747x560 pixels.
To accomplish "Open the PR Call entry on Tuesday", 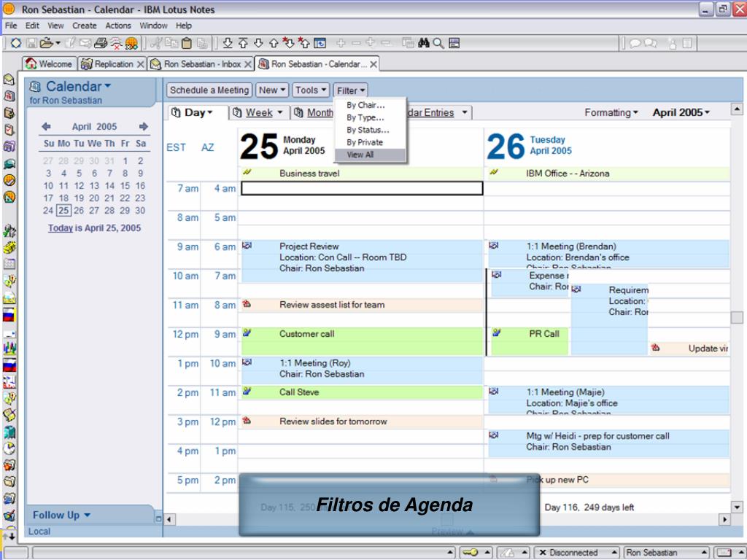I will click(530, 341).
